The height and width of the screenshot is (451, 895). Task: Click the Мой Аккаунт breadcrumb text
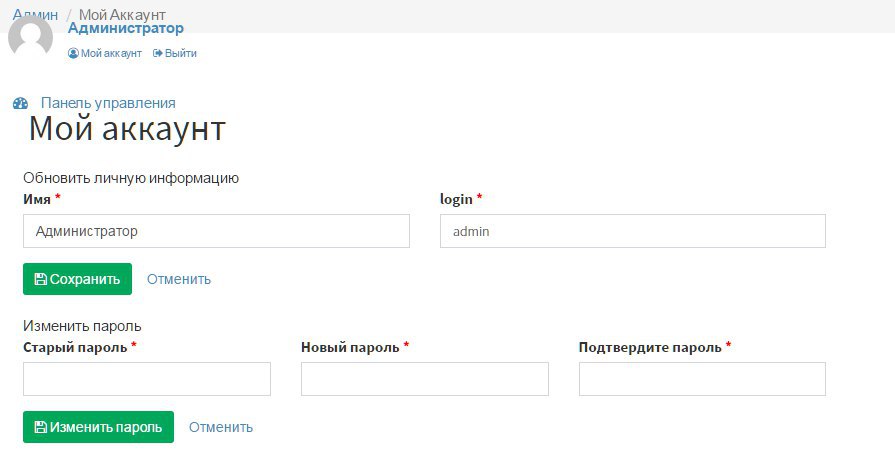[122, 14]
